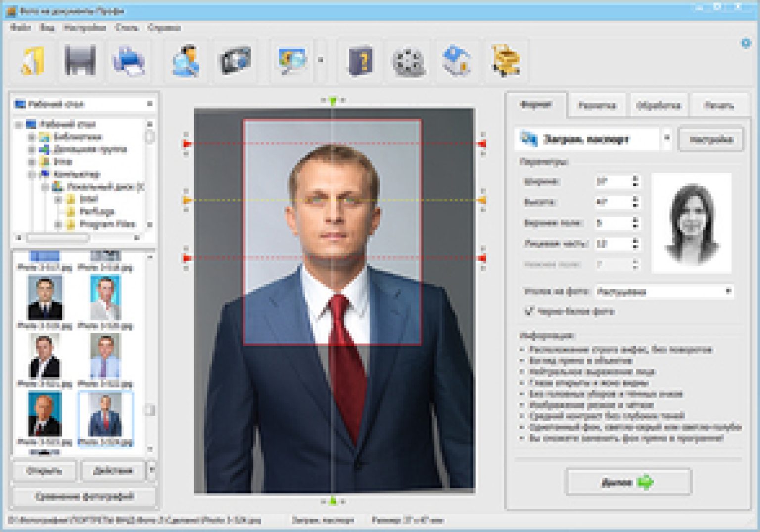Click the shopping cart order icon
The image size is (760, 532).
coord(505,61)
